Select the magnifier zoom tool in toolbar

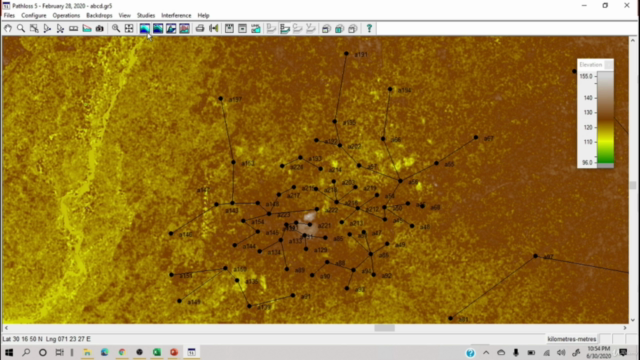click(x=21, y=28)
